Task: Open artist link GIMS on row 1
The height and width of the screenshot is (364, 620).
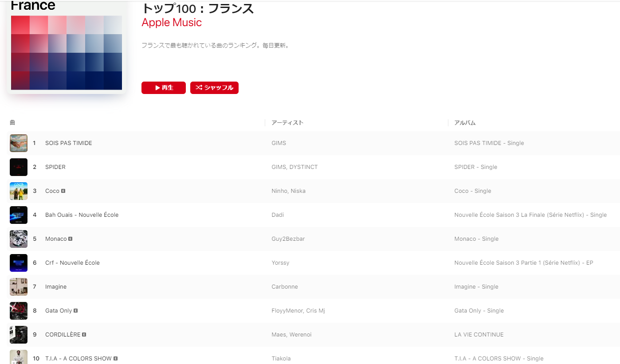Action: 279,143
